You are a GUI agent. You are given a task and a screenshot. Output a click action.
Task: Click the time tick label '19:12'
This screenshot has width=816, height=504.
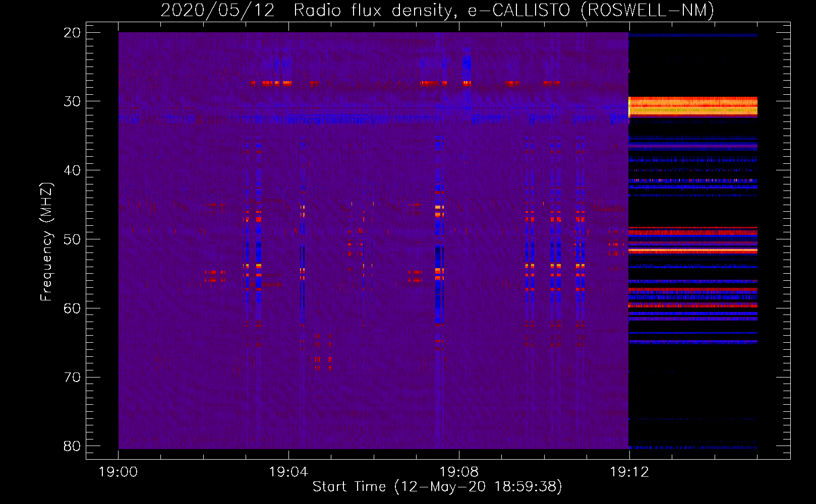[629, 472]
